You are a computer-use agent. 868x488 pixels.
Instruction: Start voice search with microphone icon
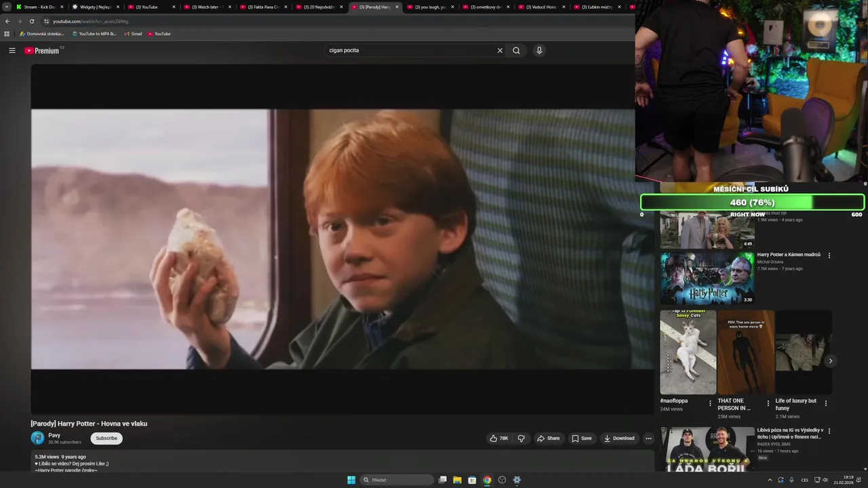coord(539,50)
